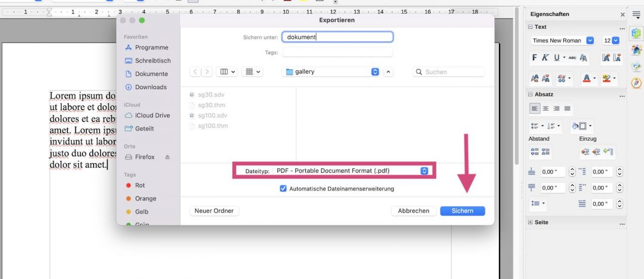644x279 pixels.
Task: Open the column view mode dropdown
Action: (x=228, y=72)
